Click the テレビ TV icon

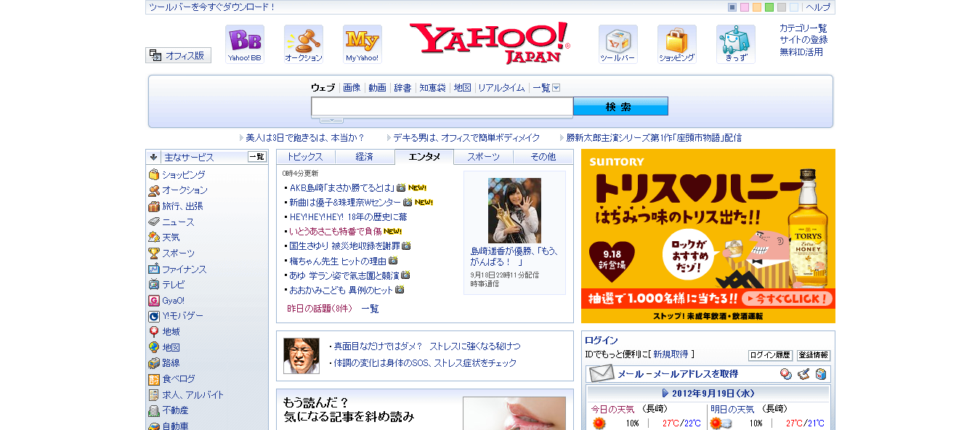(x=154, y=285)
